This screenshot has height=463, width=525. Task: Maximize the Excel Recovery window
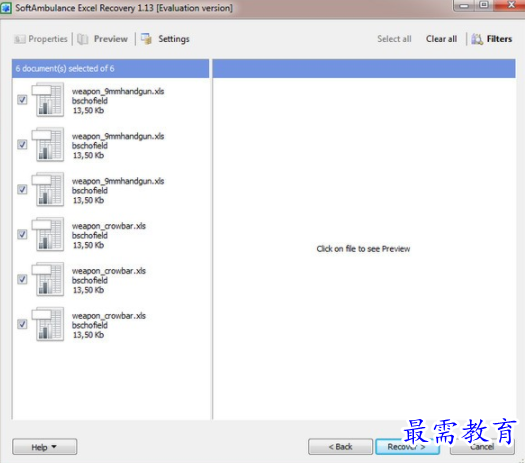coord(484,5)
